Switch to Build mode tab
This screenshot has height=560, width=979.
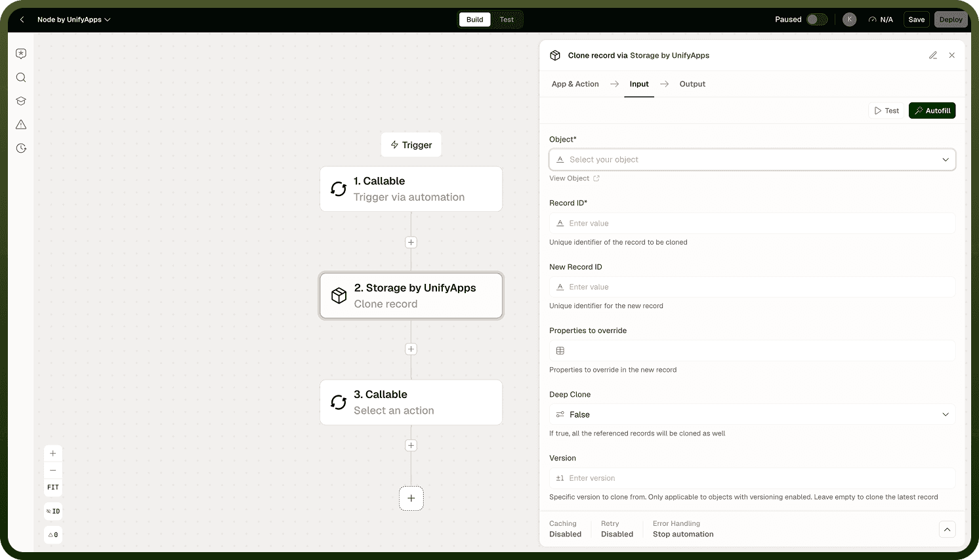(474, 20)
